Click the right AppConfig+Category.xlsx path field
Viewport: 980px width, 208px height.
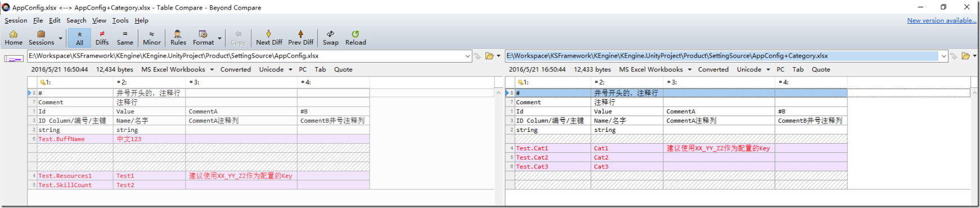(x=723, y=56)
